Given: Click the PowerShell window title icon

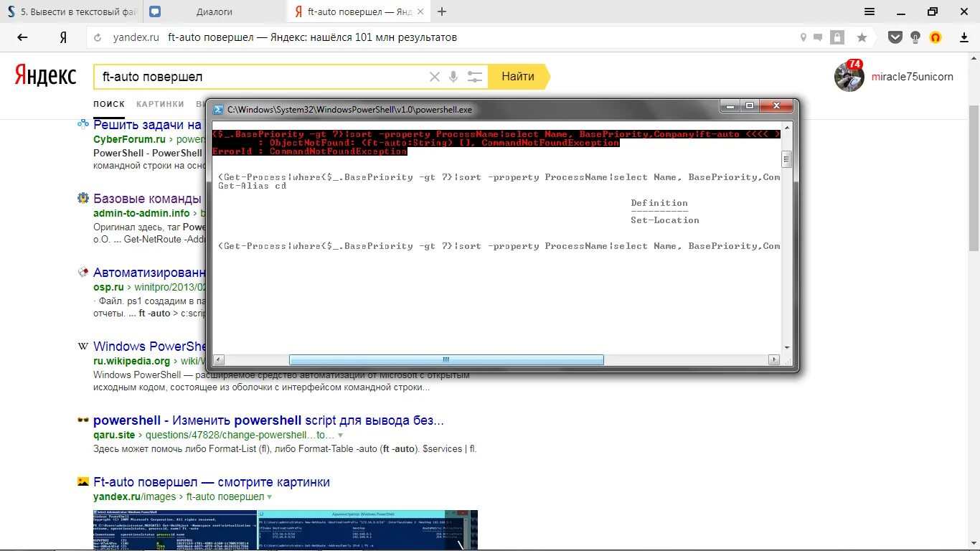Looking at the screenshot, I should click(218, 109).
